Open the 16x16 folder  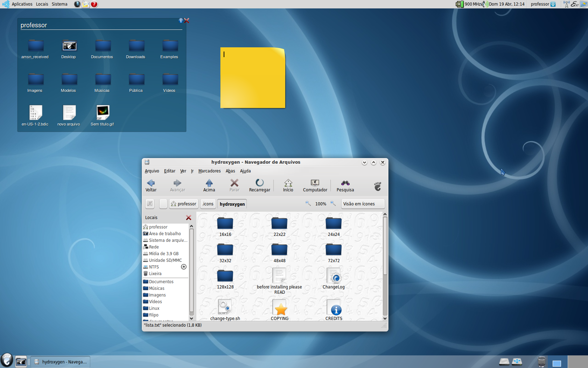225,227
